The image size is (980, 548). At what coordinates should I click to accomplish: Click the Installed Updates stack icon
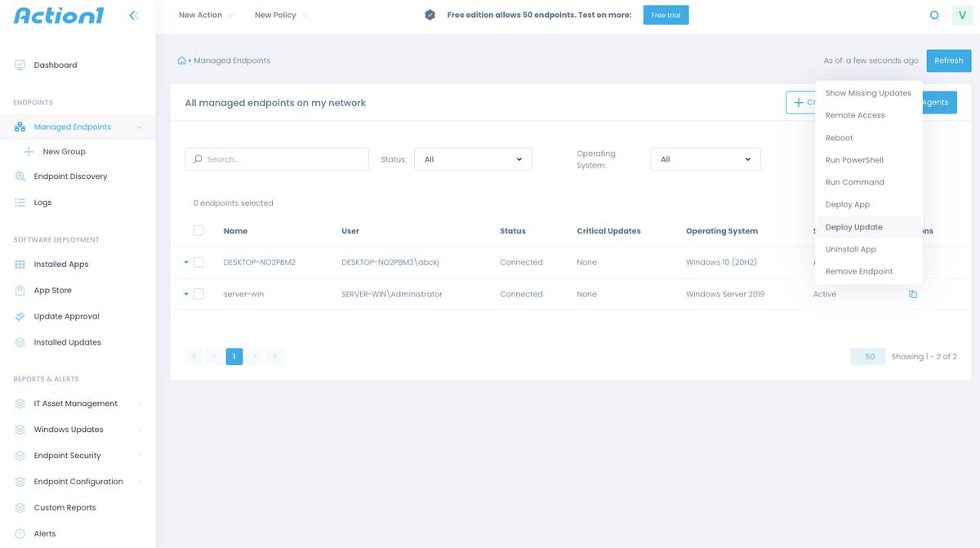coord(20,343)
